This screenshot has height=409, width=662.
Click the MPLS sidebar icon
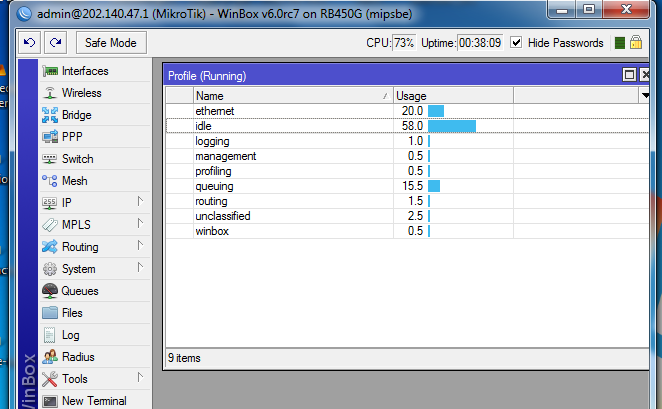click(50, 225)
